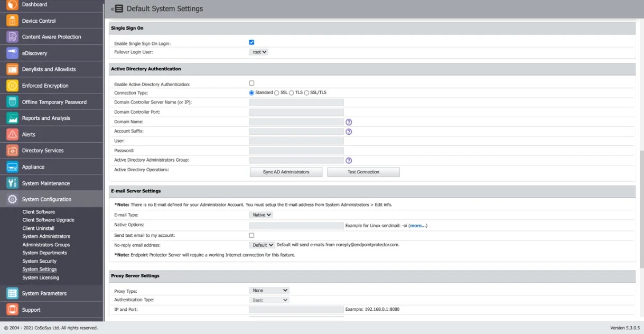Select TLS connection type
Screen dimensions: 644x334
[x=292, y=92]
